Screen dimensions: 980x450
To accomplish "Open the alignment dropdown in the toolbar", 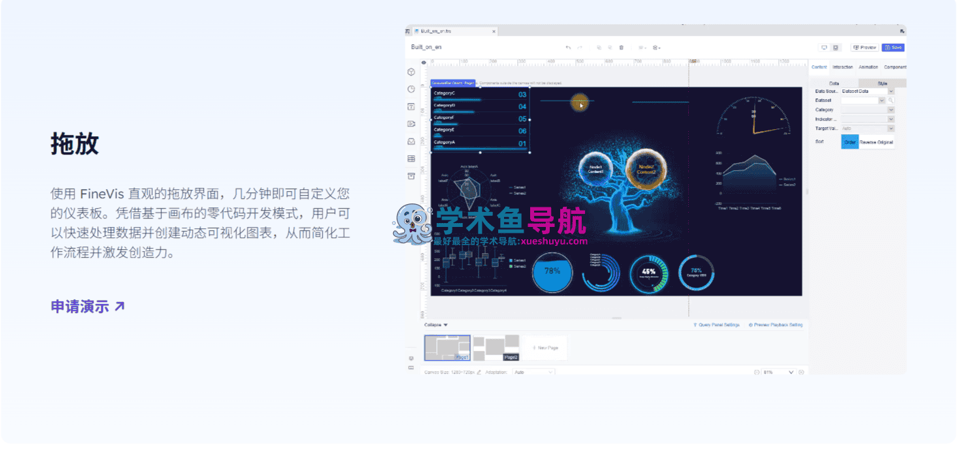I will pyautogui.click(x=642, y=48).
